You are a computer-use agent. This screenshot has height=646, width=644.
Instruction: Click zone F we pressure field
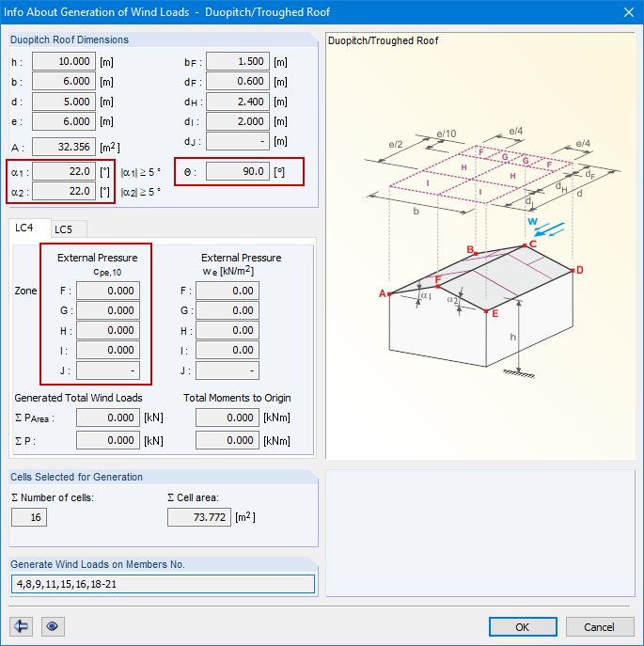(x=228, y=291)
